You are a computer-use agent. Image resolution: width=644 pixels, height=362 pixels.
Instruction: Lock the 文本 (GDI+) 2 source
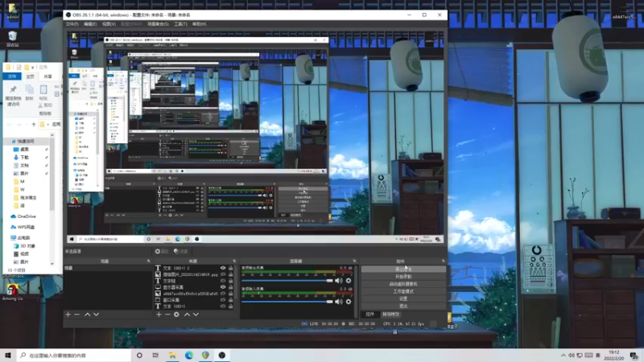[x=230, y=268]
